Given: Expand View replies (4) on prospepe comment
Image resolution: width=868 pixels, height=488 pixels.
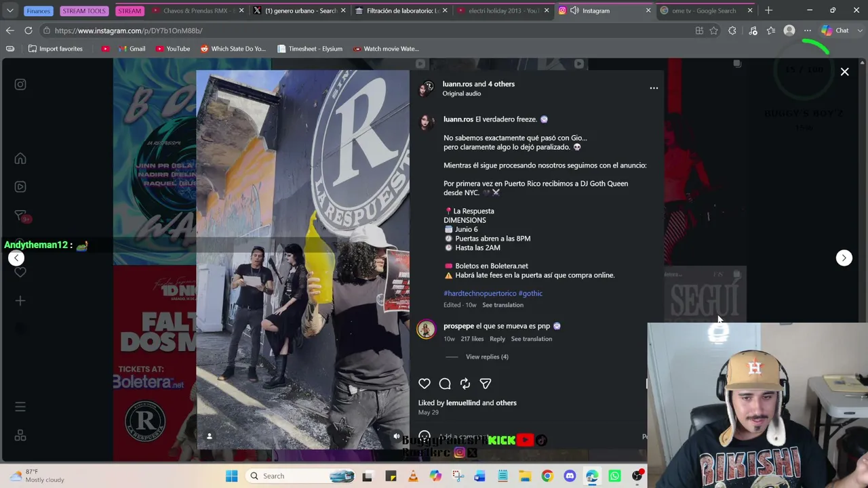Looking at the screenshot, I should [487, 357].
